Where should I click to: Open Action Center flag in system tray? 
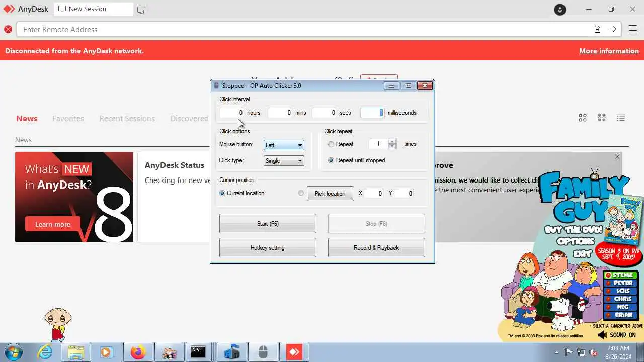click(x=569, y=352)
